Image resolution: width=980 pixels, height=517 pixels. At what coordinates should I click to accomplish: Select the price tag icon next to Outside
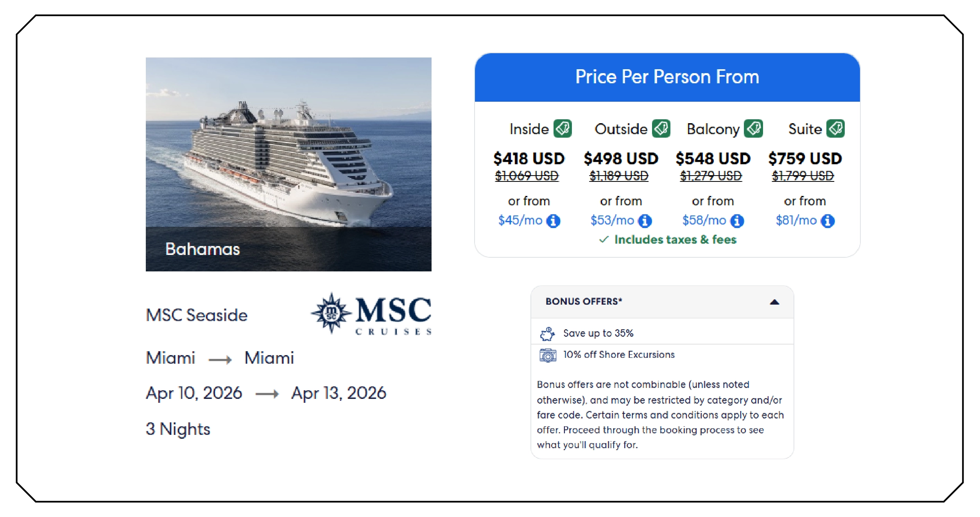[662, 128]
